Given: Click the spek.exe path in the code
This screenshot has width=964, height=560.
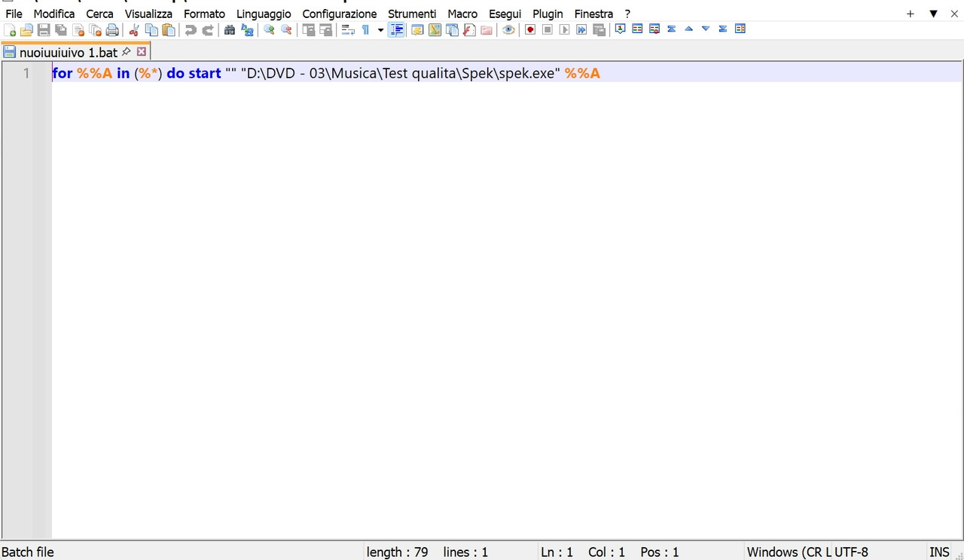Looking at the screenshot, I should click(x=400, y=73).
